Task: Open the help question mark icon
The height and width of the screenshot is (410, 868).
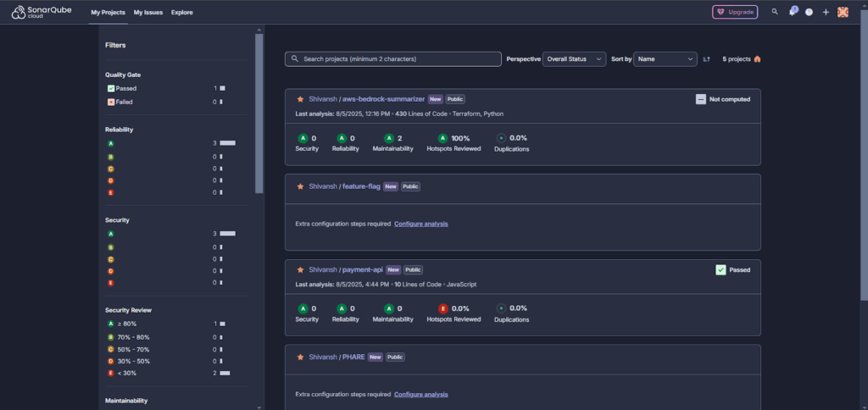Action: coord(809,12)
